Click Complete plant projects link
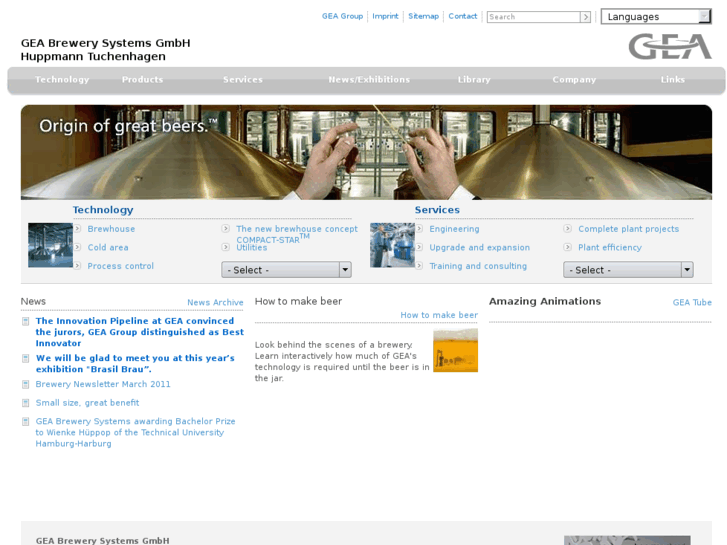 [x=628, y=229]
